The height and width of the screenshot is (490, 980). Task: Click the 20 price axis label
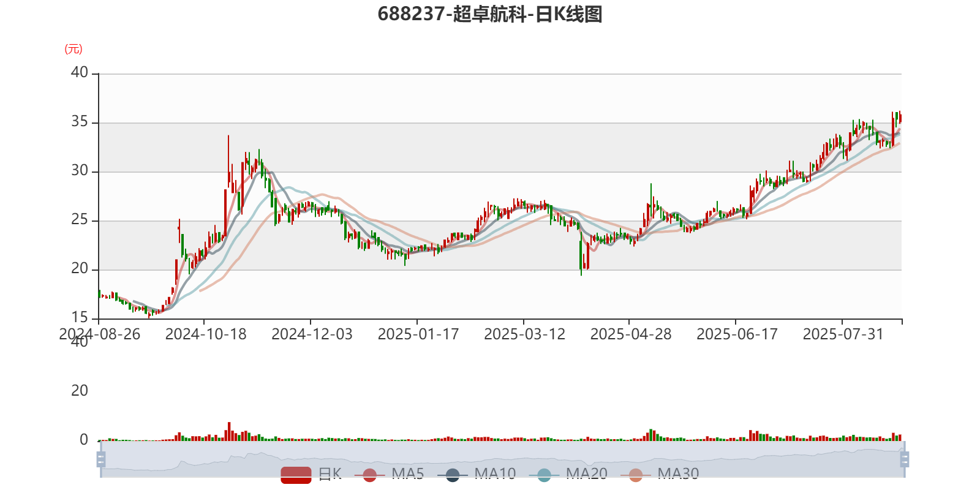point(80,269)
